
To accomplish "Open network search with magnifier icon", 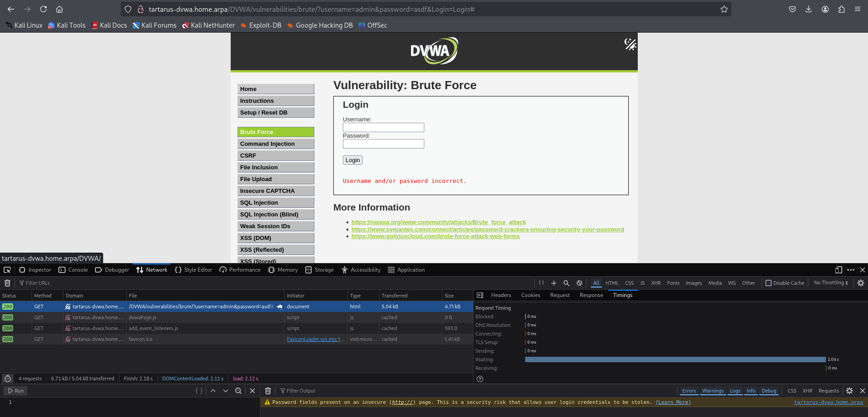I will point(566,283).
